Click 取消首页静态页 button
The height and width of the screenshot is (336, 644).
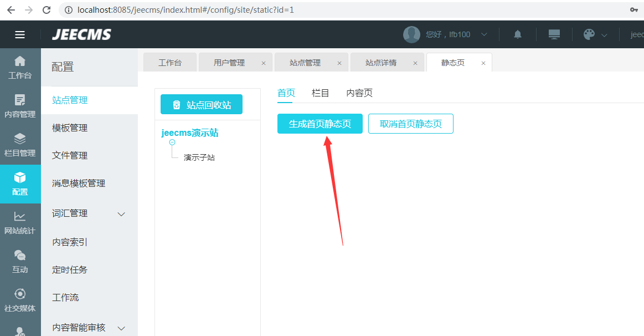(x=411, y=124)
